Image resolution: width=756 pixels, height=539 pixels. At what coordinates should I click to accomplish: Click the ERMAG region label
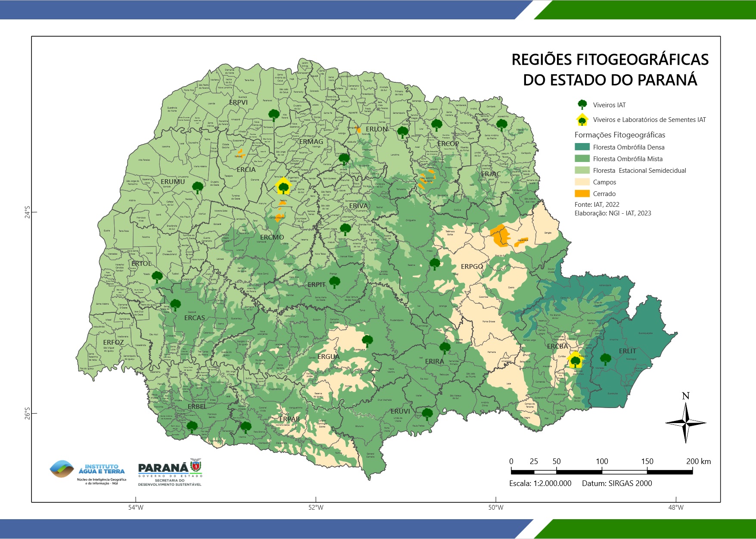(x=311, y=142)
